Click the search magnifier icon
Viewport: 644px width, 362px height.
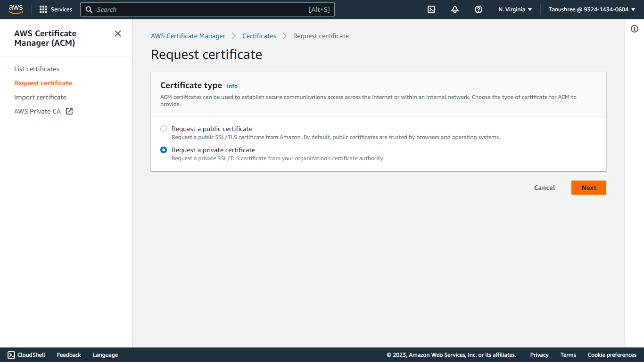click(89, 9)
